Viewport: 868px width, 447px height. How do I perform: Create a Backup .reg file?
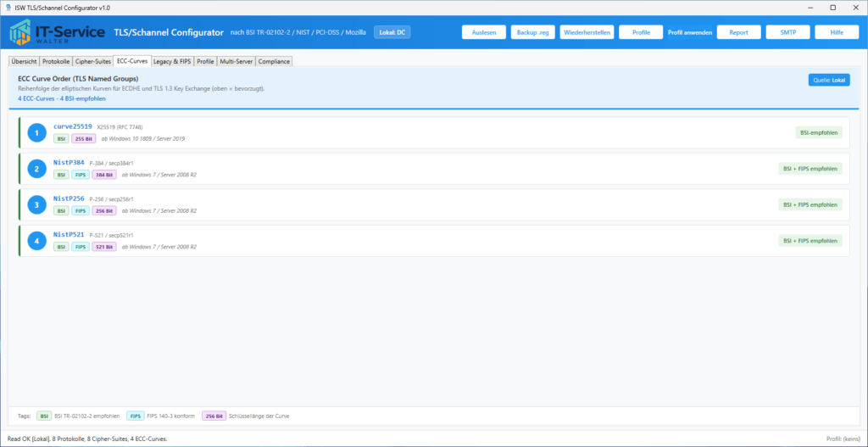(x=533, y=32)
